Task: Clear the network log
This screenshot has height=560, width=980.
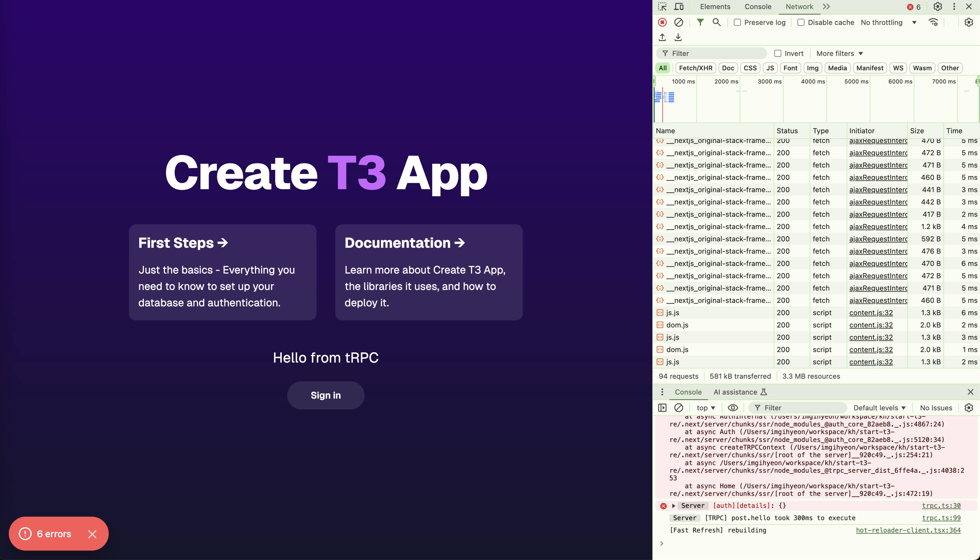Action: (x=679, y=22)
